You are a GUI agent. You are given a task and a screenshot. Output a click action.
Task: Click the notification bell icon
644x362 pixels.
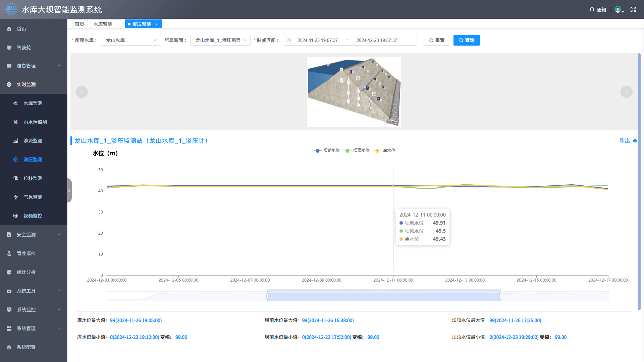(592, 9)
